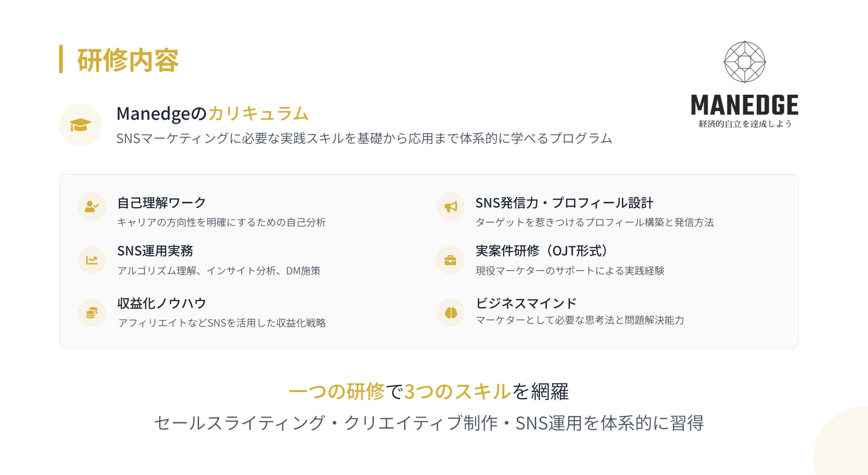Click the brain icon beside ビジネスマインド

click(x=450, y=312)
